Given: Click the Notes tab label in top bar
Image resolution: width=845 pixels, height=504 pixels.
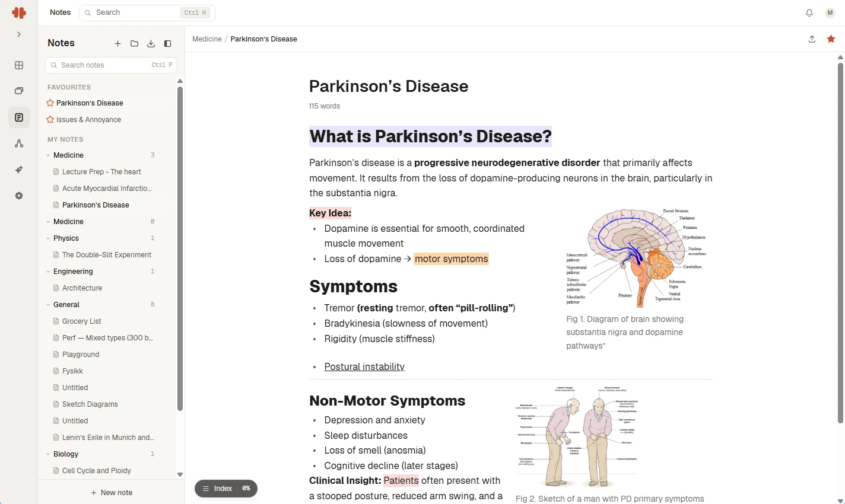Looking at the screenshot, I should click(60, 12).
